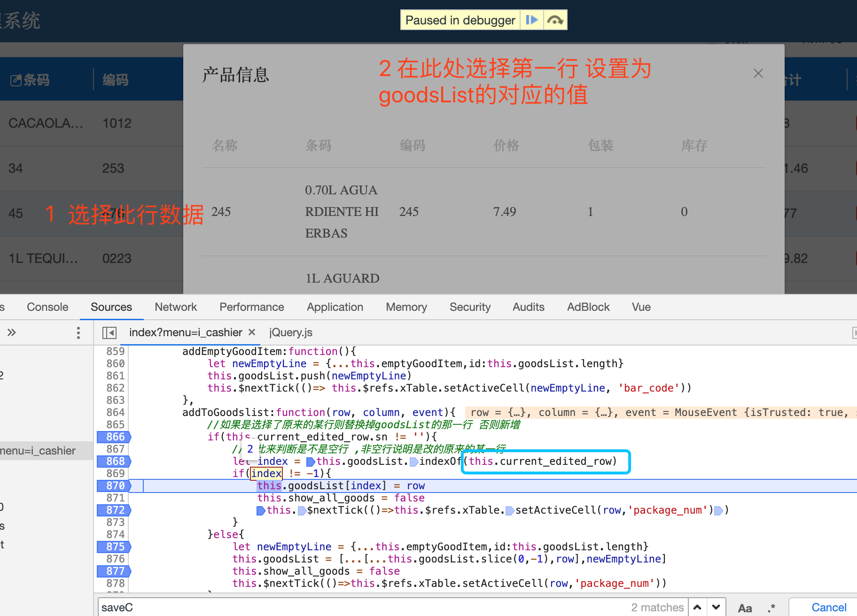This screenshot has width=857, height=616.
Task: Open the Sources navigator three-dot menu
Action: (78, 332)
